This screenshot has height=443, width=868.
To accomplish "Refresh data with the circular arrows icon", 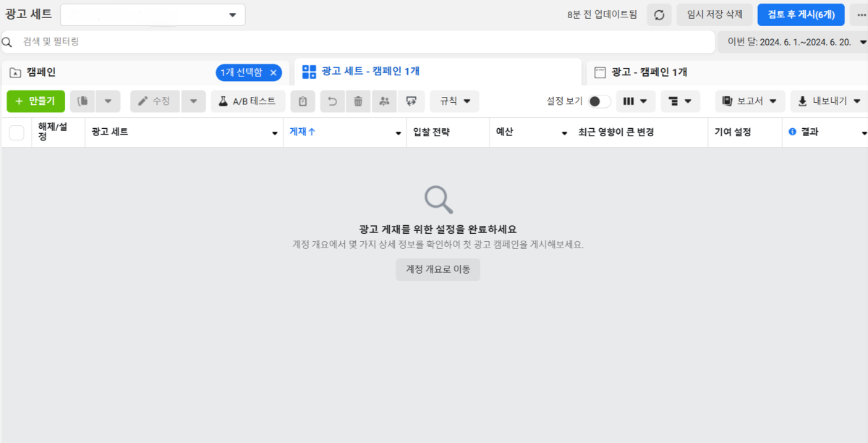I will click(x=658, y=14).
